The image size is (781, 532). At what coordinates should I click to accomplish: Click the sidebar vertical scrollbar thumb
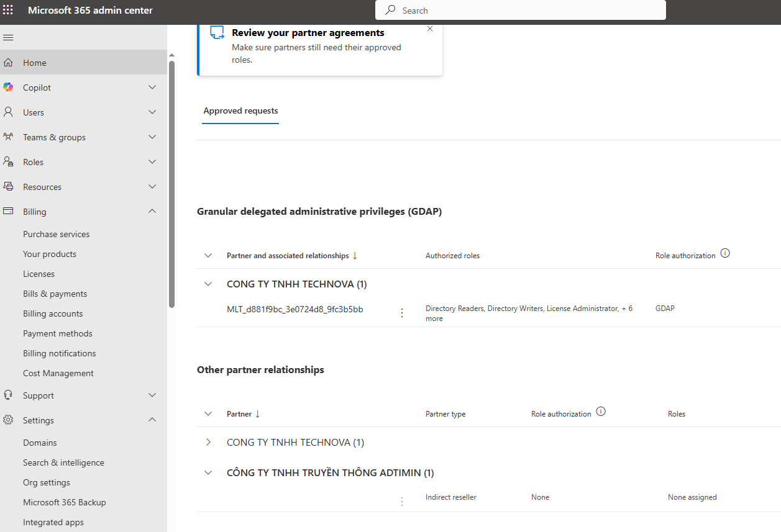(x=172, y=183)
